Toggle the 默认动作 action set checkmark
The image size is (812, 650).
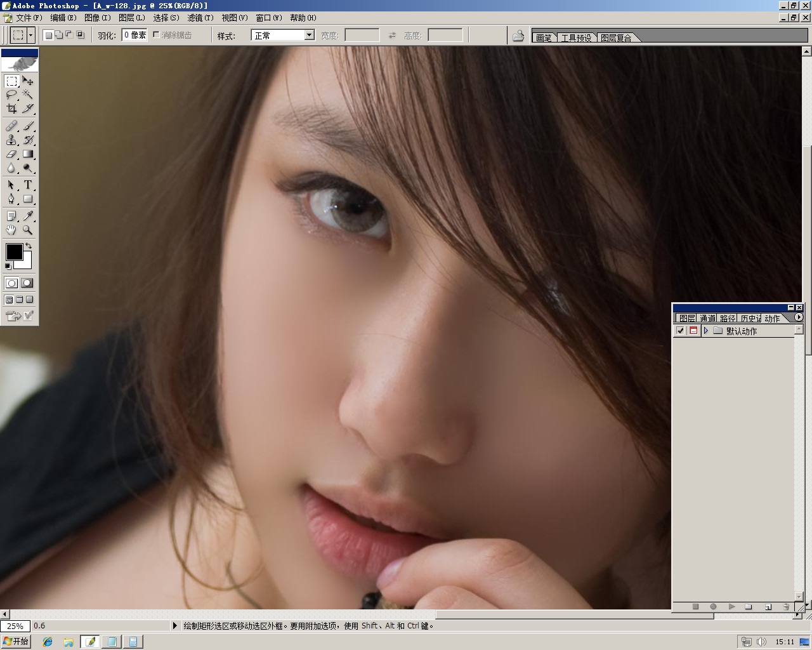pyautogui.click(x=681, y=331)
